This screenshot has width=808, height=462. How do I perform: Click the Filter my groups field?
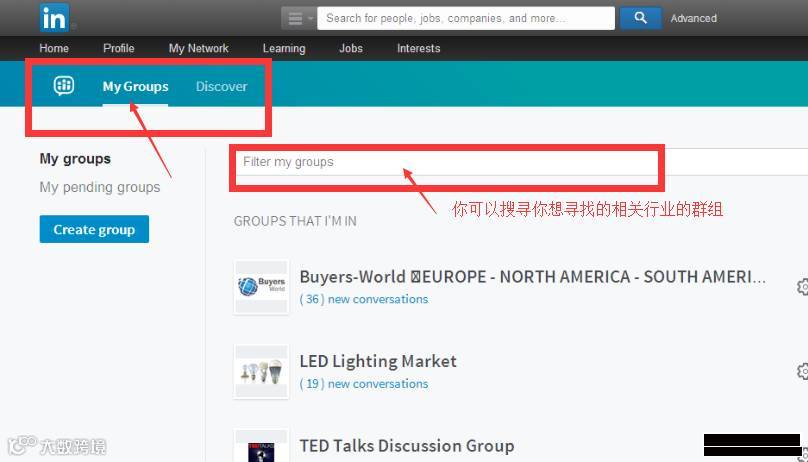(520, 162)
